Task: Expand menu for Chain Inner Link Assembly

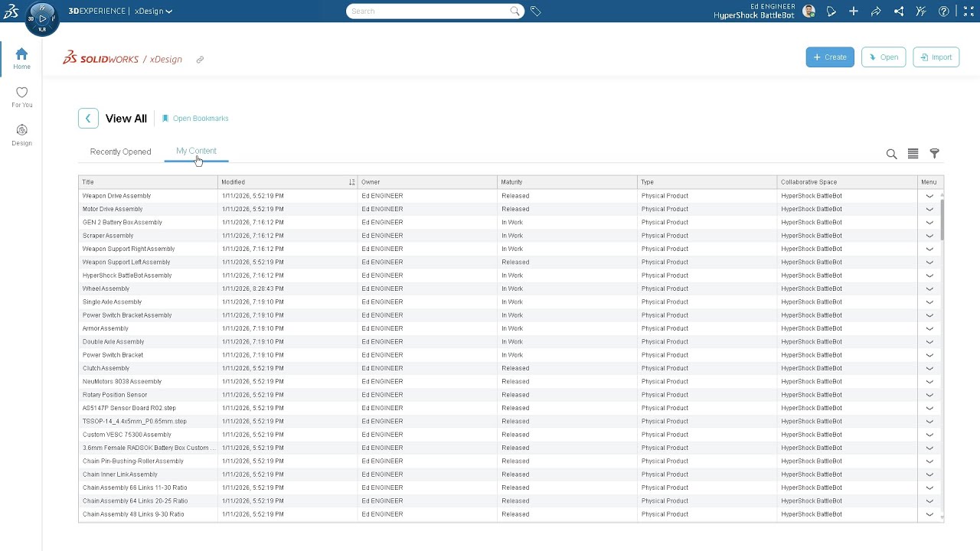Action: pyautogui.click(x=929, y=474)
